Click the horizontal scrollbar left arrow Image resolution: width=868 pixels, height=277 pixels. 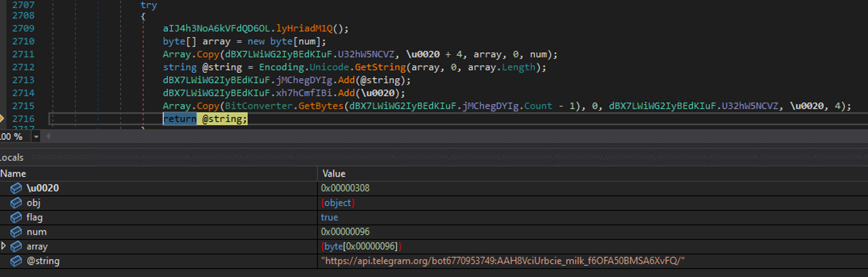48,137
